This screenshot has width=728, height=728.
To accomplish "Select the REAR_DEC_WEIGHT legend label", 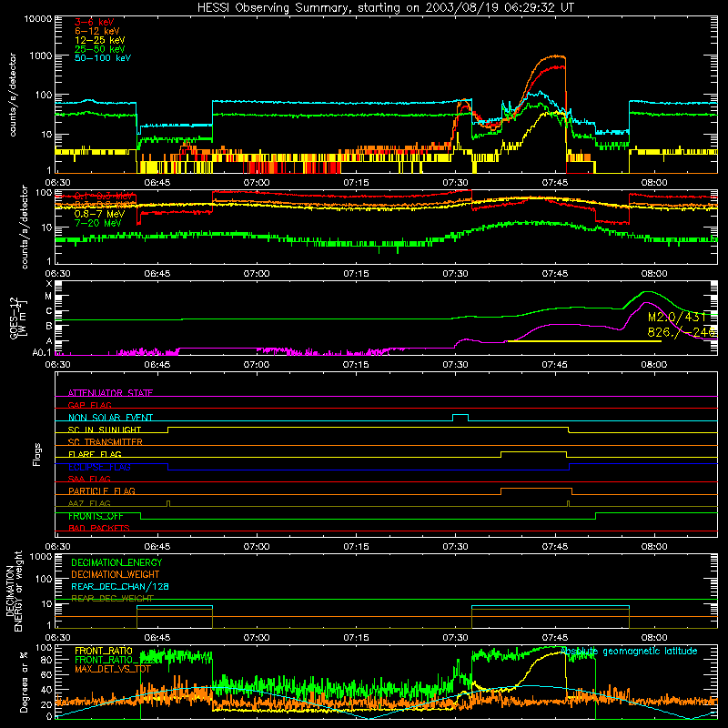I will (112, 598).
